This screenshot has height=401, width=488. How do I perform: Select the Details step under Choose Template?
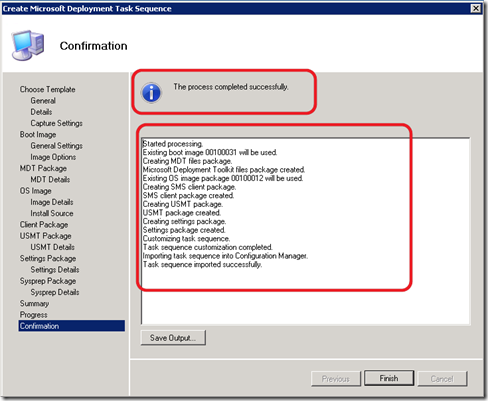pyautogui.click(x=41, y=112)
